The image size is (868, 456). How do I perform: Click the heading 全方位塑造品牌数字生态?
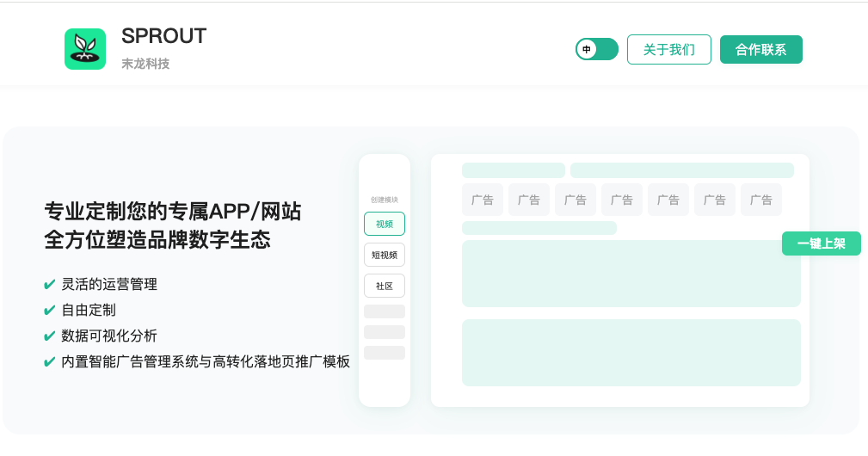click(x=157, y=240)
